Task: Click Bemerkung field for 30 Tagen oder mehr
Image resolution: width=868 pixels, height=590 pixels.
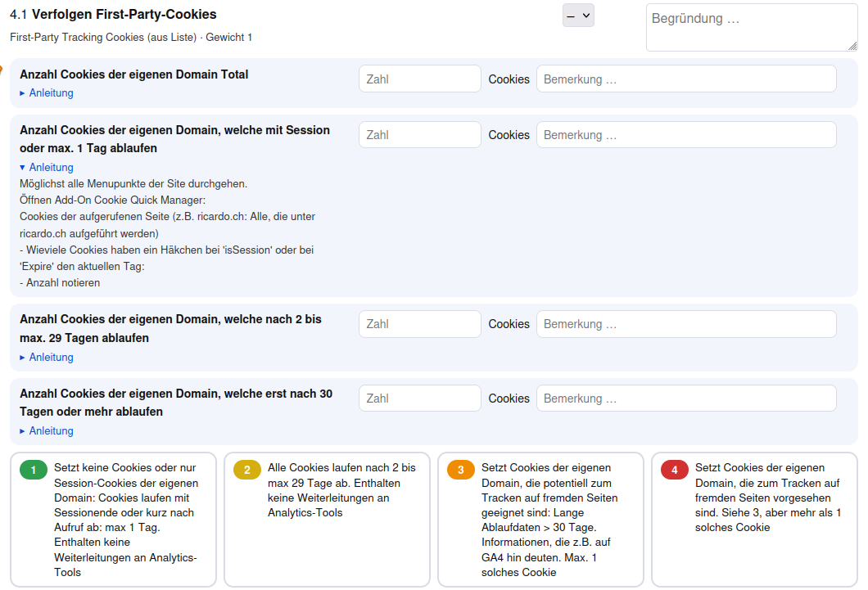Action: pyautogui.click(x=686, y=399)
